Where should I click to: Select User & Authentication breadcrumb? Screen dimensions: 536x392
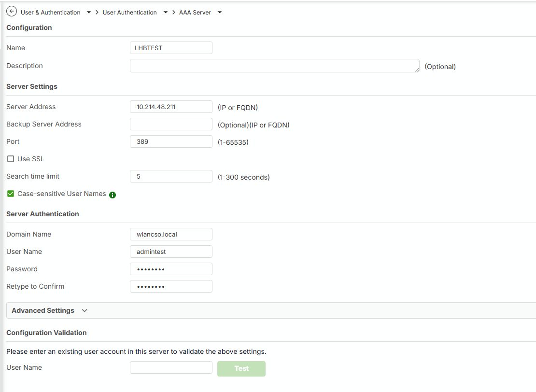click(51, 12)
